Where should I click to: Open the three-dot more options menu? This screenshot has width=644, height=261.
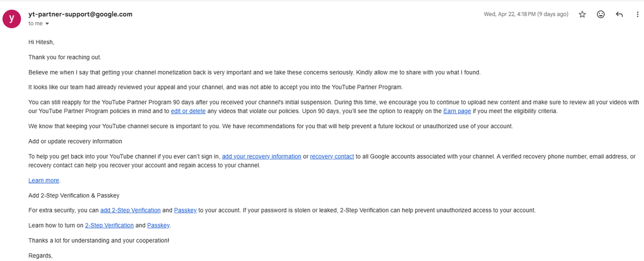[637, 15]
